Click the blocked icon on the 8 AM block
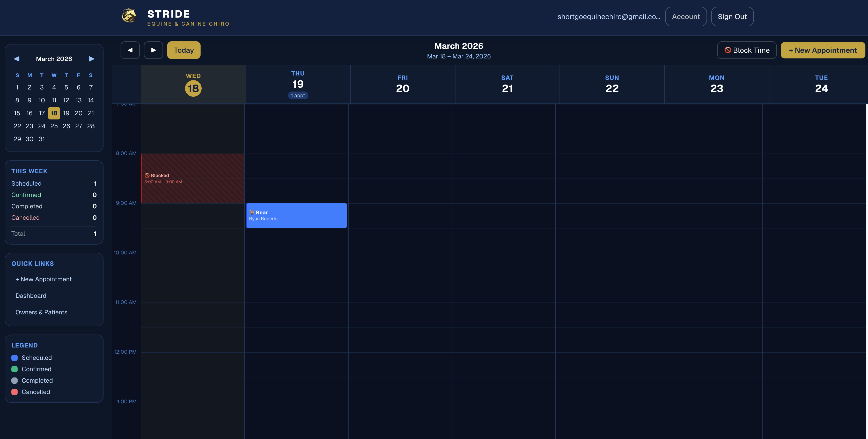868x439 pixels. coord(147,175)
